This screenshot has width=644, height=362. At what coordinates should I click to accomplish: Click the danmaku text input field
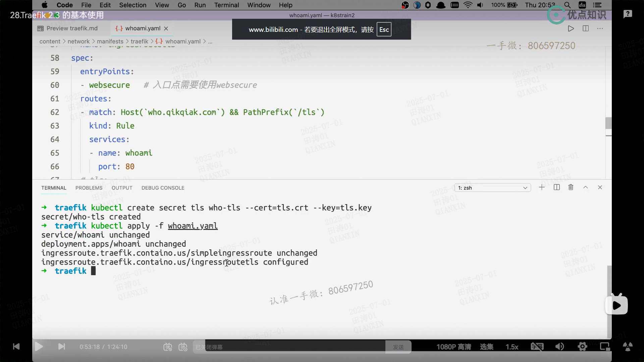[288, 347]
